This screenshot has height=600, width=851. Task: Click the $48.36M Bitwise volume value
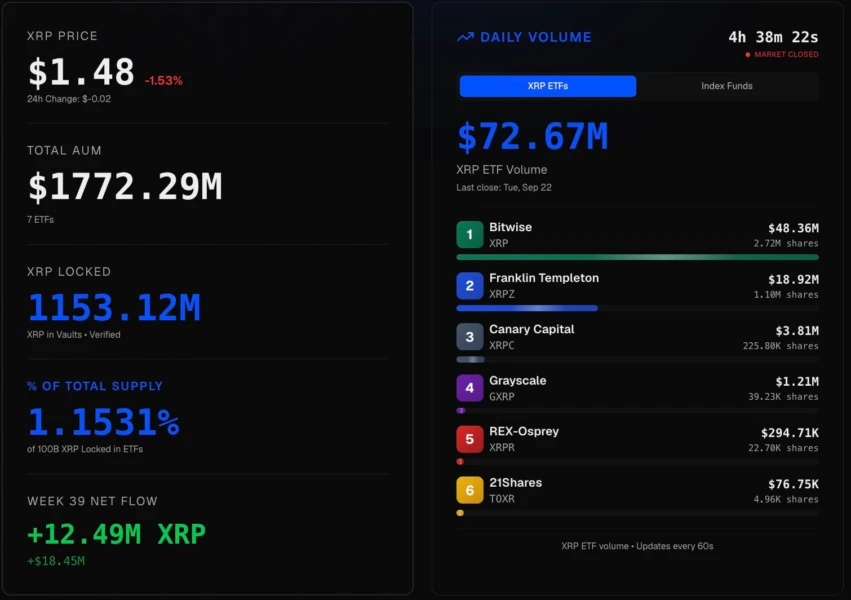[793, 228]
